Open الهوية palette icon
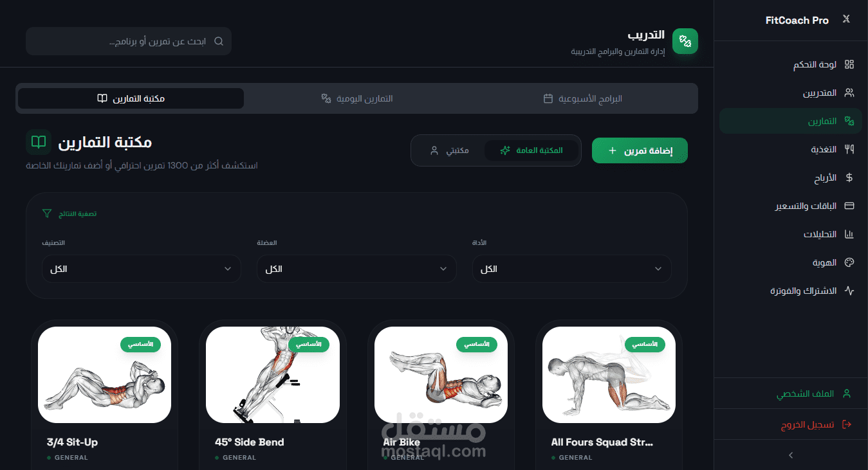Image resolution: width=868 pixels, height=470 pixels. [x=849, y=262]
